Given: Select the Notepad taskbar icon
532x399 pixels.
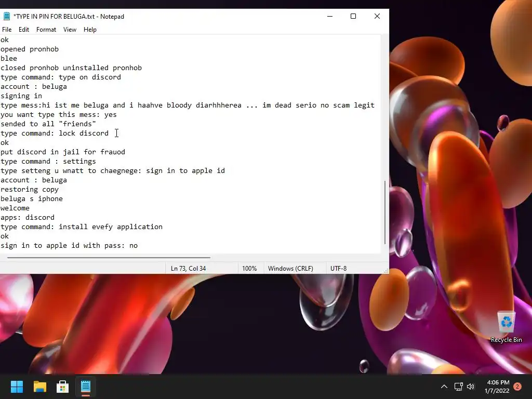Looking at the screenshot, I should 86,387.
